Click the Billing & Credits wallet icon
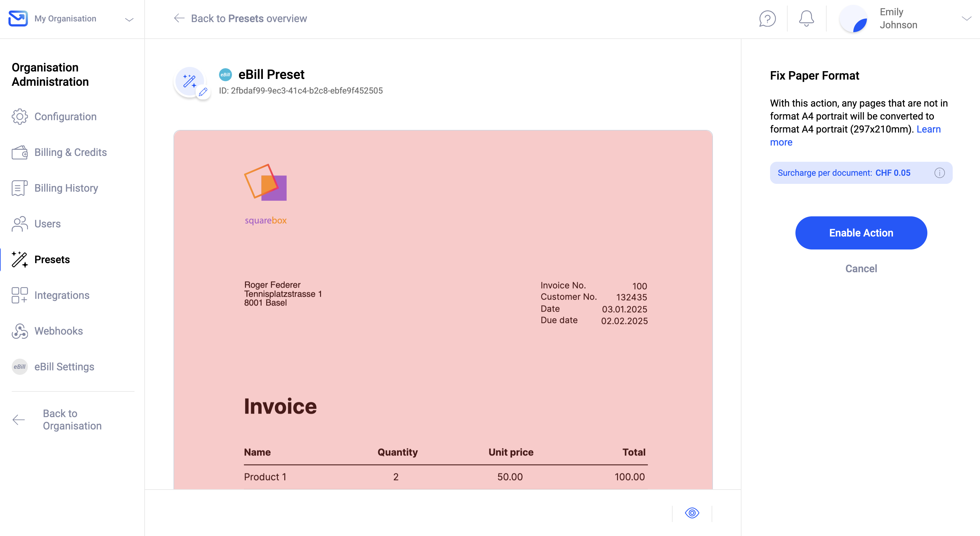This screenshot has width=980, height=536. 19,152
